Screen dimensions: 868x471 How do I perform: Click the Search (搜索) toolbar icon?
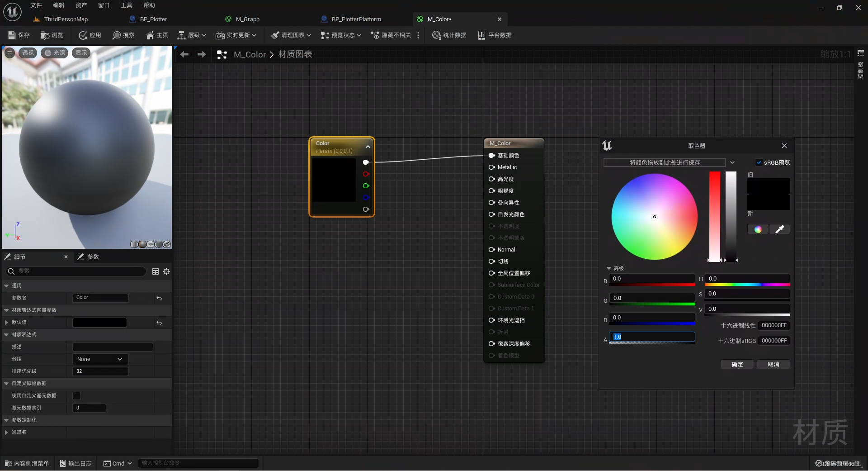pyautogui.click(x=123, y=35)
